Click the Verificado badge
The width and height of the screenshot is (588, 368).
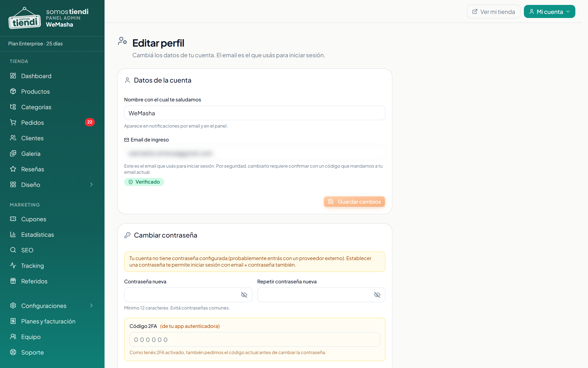click(x=144, y=182)
